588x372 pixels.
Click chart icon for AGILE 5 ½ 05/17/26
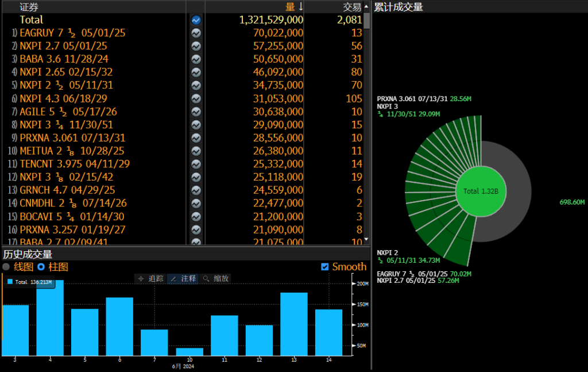(196, 112)
